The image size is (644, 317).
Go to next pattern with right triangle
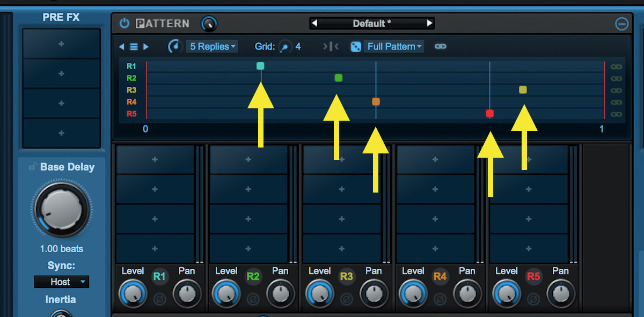(x=146, y=47)
